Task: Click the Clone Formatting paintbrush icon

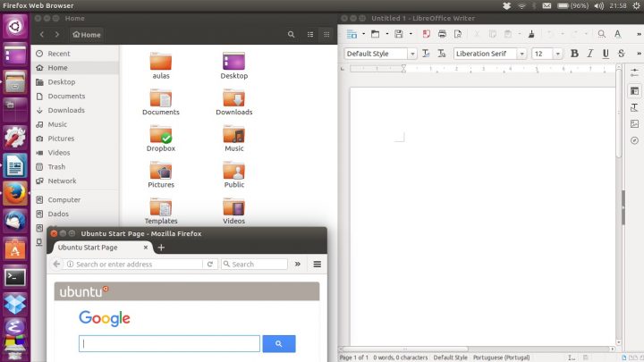Action: point(531,34)
